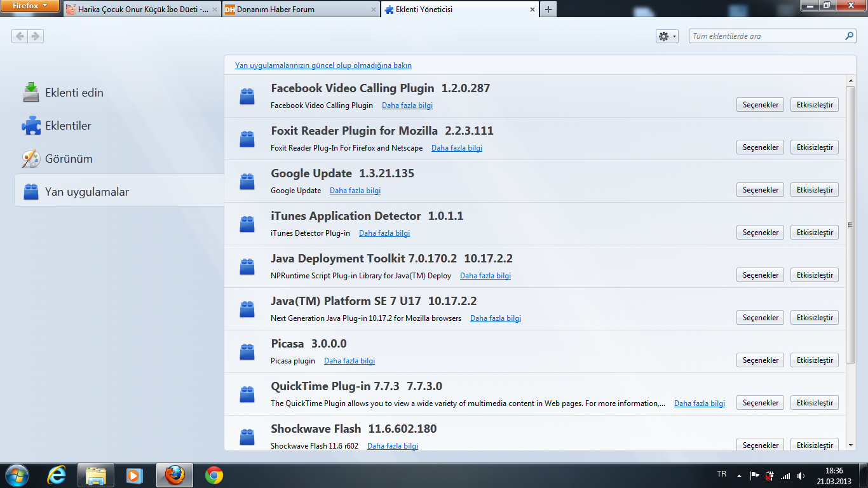
Task: Open Internet Explorer from the taskbar
Action: coord(57,475)
